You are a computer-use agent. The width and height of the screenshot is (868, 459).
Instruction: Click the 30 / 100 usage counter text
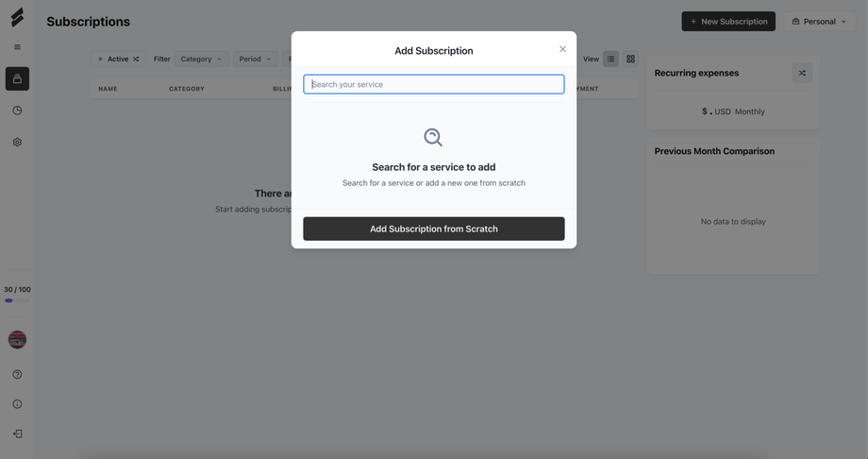[x=17, y=289]
